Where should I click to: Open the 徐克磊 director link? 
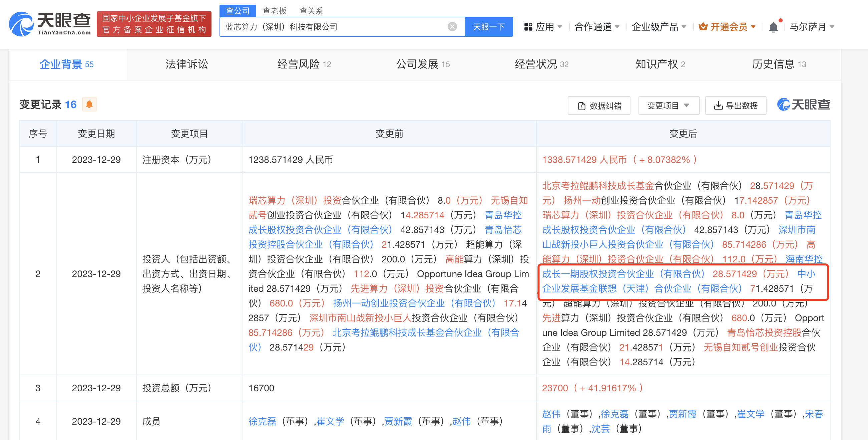(x=262, y=421)
